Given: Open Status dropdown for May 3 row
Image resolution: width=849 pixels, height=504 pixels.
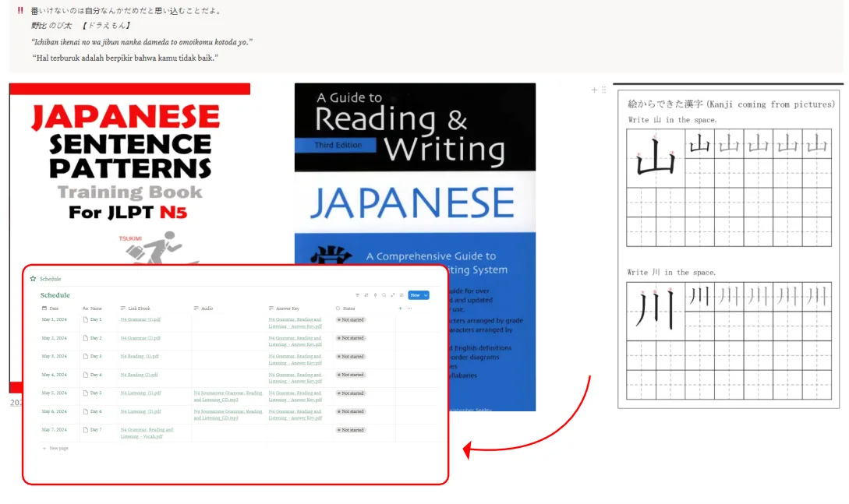Looking at the screenshot, I should [x=352, y=356].
